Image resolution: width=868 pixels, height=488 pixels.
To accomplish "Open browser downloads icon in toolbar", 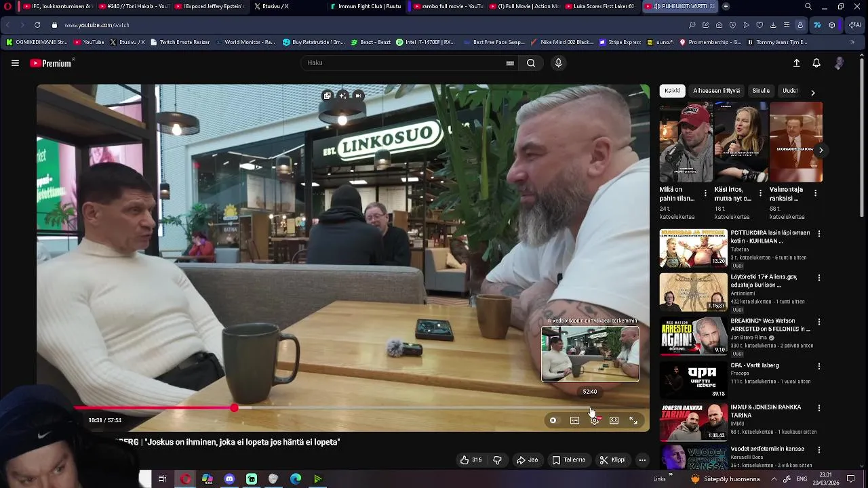I will click(x=773, y=25).
